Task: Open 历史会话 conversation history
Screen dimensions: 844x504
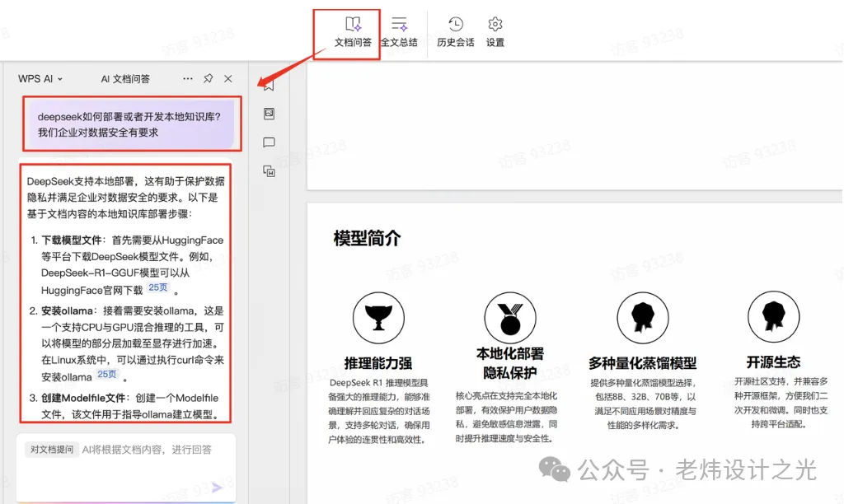Action: coord(455,32)
